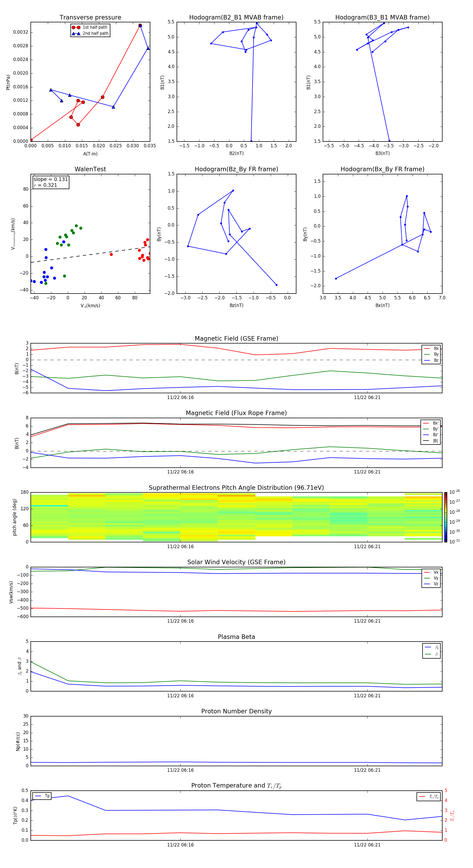The width and height of the screenshot is (473, 868).
Task: Select the Te/Tp legend entry
Action: [429, 797]
